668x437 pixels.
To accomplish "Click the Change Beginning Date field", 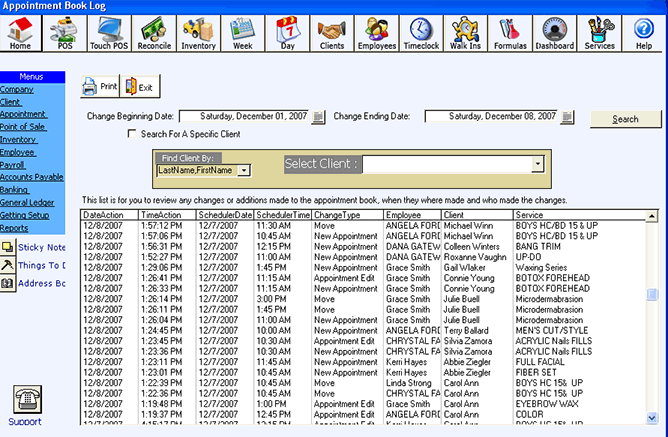I will point(245,116).
